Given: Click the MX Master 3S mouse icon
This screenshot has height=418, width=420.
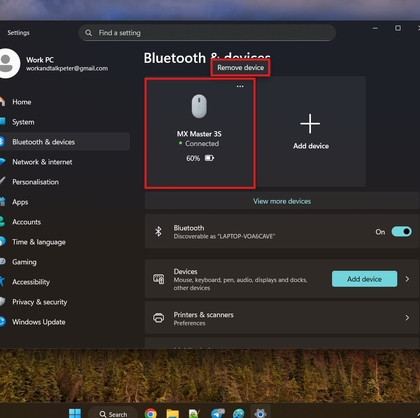Looking at the screenshot, I should [x=199, y=106].
